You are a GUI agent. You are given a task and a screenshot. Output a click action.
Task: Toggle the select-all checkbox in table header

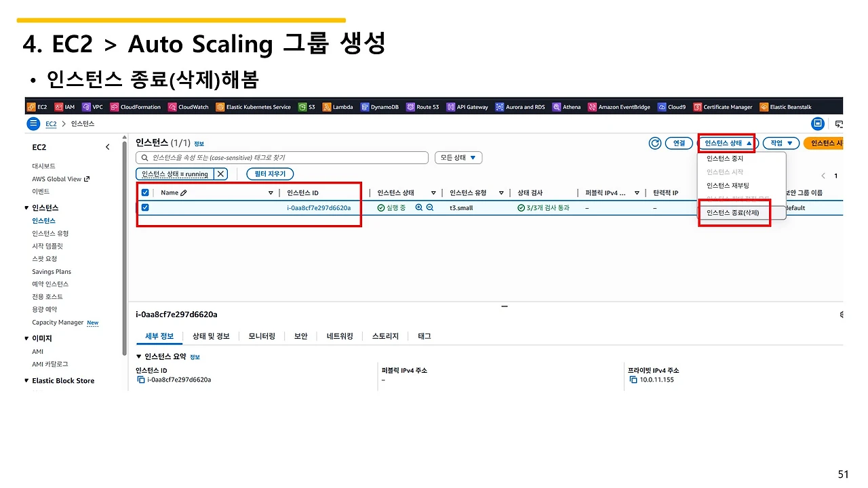(145, 192)
